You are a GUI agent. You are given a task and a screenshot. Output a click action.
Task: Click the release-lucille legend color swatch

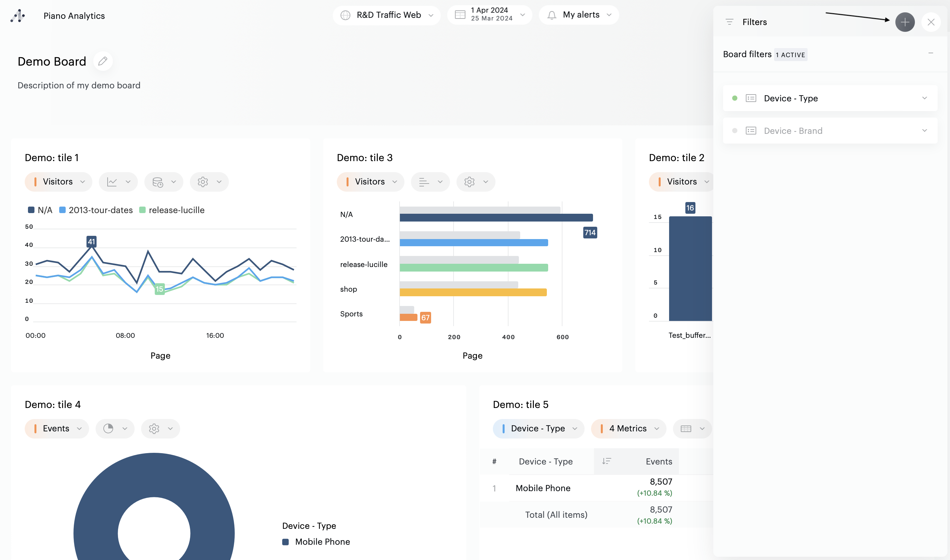[142, 210]
